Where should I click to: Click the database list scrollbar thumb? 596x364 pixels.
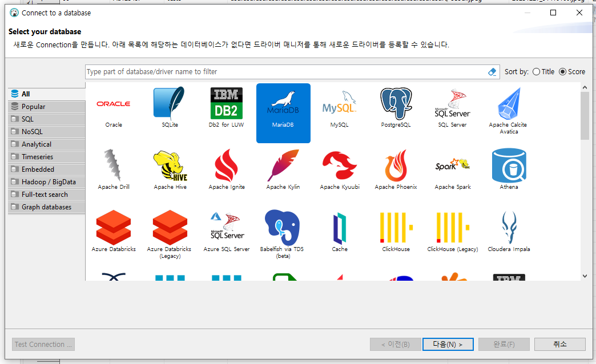585,116
